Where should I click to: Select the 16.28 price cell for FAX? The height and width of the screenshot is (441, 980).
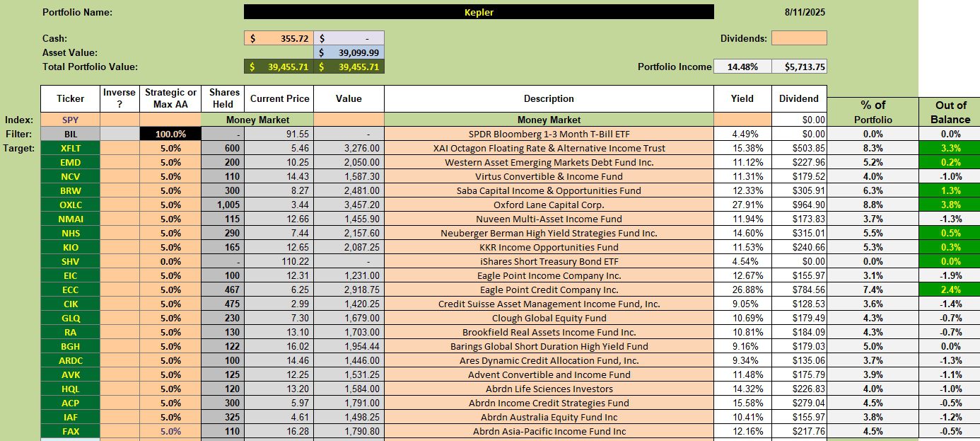tap(279, 431)
